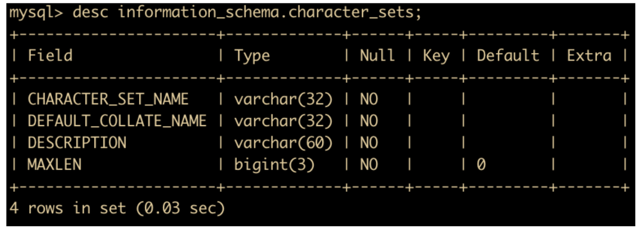Viewport: 644px width, 231px height.
Task: Select the Type column header
Action: pos(252,56)
